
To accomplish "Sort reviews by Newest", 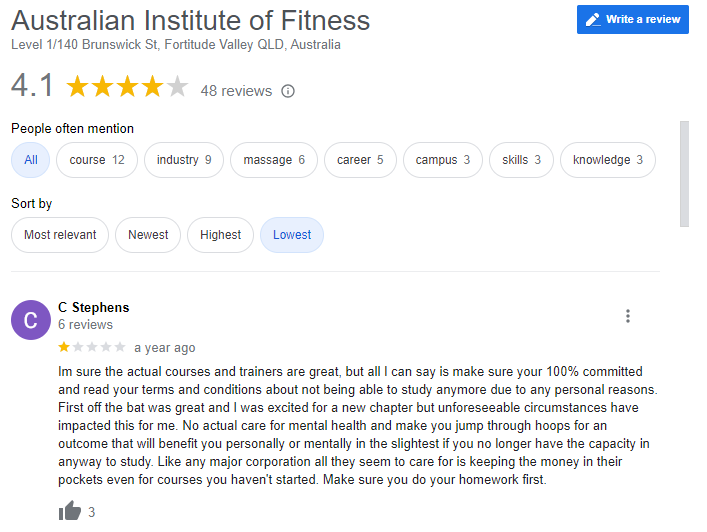I will coord(148,235).
